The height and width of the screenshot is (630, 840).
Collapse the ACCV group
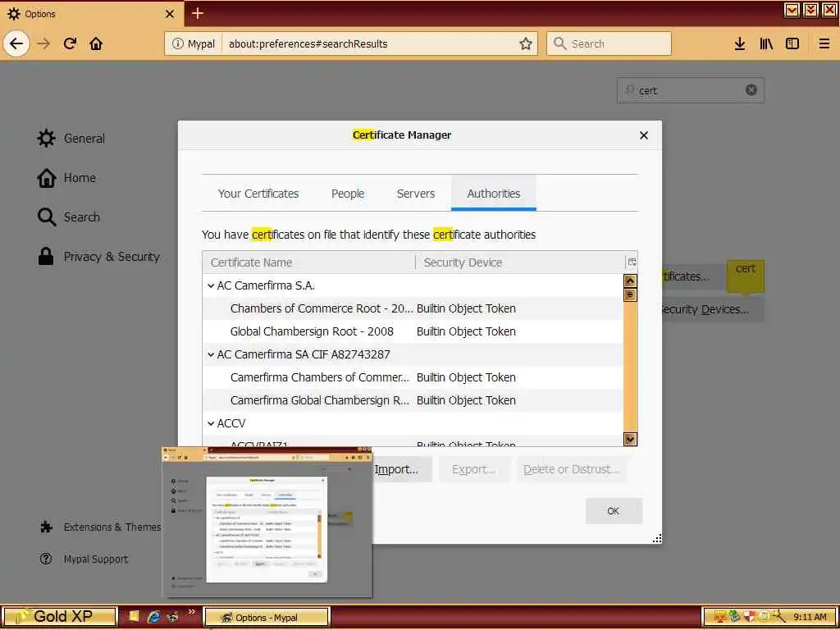[x=211, y=423]
